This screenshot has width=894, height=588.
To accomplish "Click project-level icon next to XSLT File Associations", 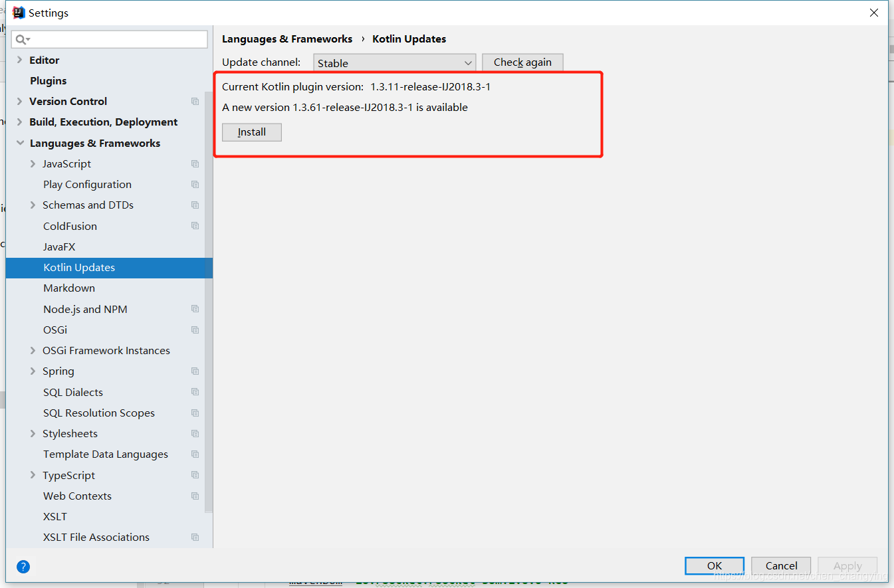I will [x=195, y=538].
